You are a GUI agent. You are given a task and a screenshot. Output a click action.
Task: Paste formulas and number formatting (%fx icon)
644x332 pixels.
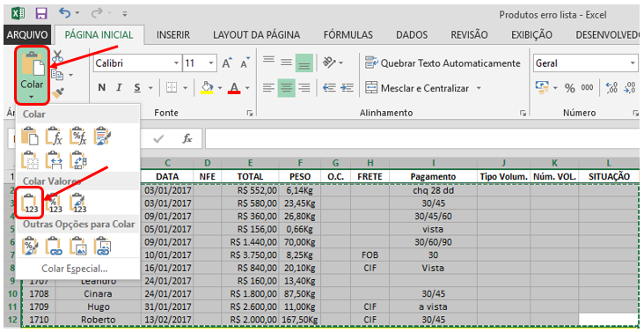point(77,136)
